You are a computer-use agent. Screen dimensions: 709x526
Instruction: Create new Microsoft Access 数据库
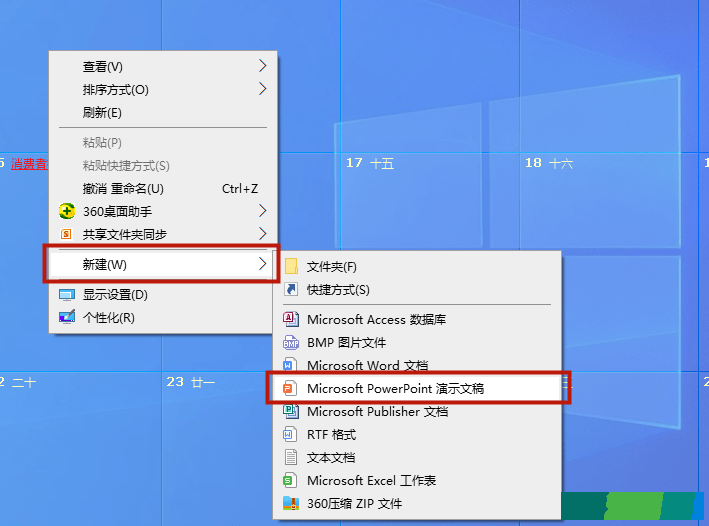pyautogui.click(x=417, y=319)
